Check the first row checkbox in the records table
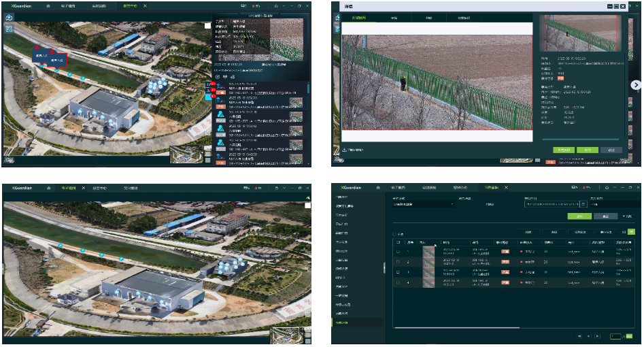The image size is (644, 347). (399, 252)
